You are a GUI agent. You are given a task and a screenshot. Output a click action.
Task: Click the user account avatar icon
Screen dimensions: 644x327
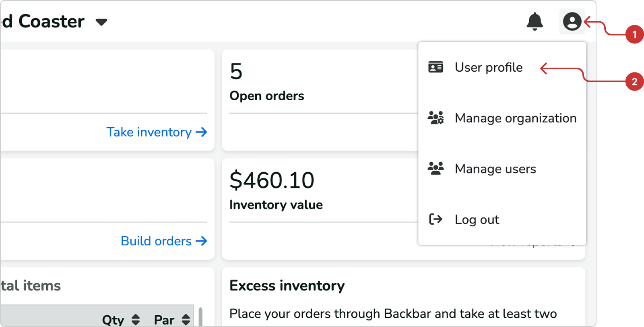coord(572,21)
